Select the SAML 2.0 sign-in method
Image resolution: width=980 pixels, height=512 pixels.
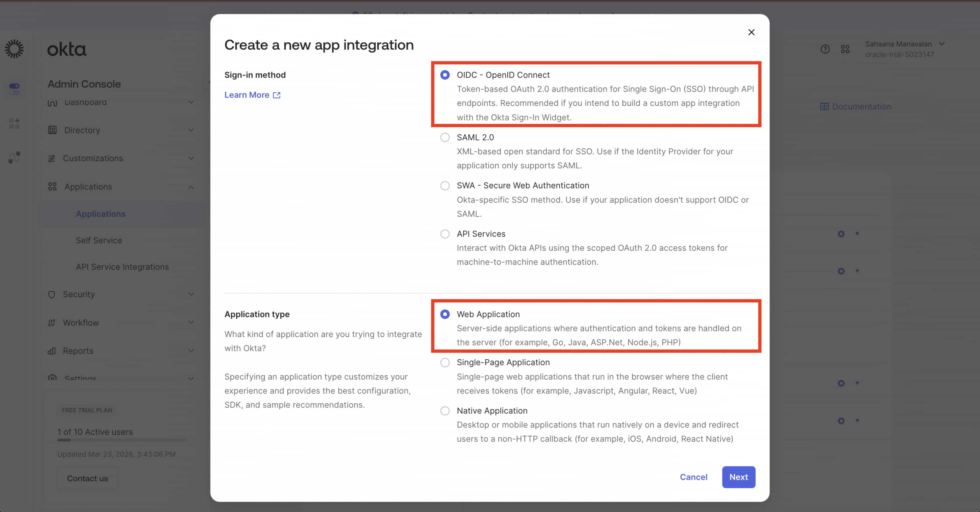tap(444, 137)
